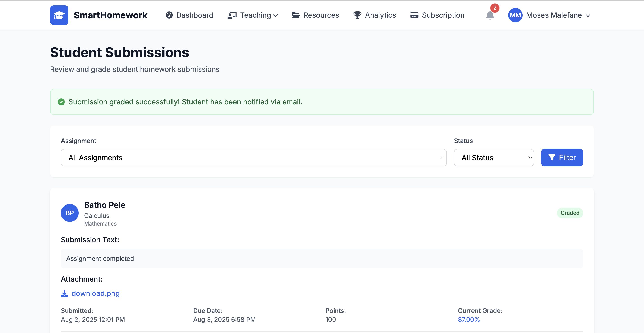Open the download.png attachment link
This screenshot has width=644, height=333.
[95, 293]
